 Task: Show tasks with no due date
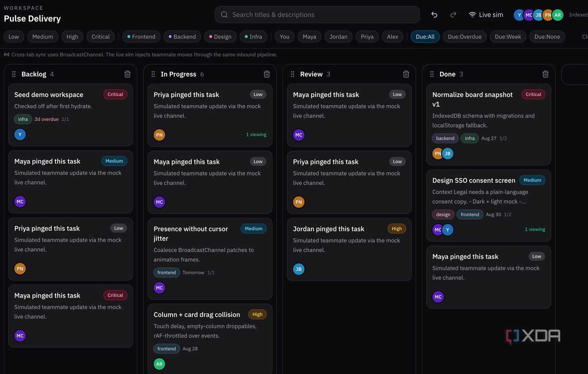pyautogui.click(x=547, y=36)
